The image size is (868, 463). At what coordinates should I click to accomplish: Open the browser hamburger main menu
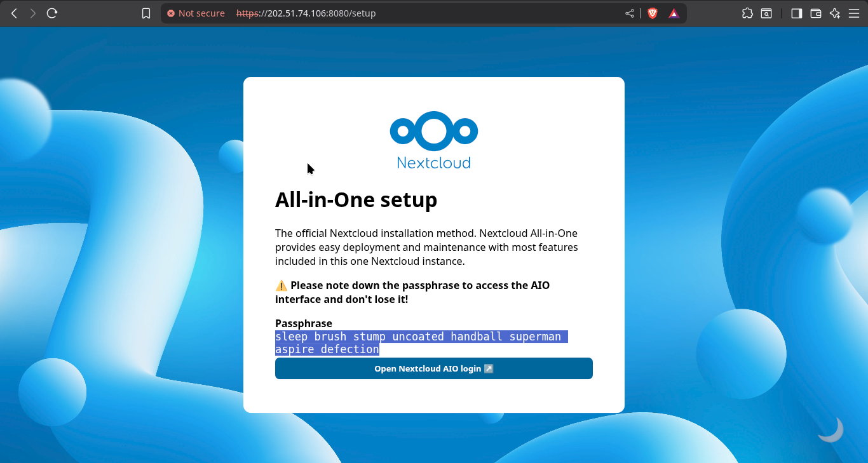pyautogui.click(x=853, y=13)
